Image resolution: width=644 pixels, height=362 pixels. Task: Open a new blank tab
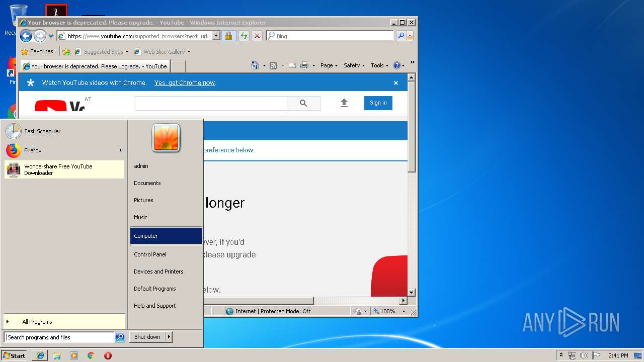coord(179,66)
